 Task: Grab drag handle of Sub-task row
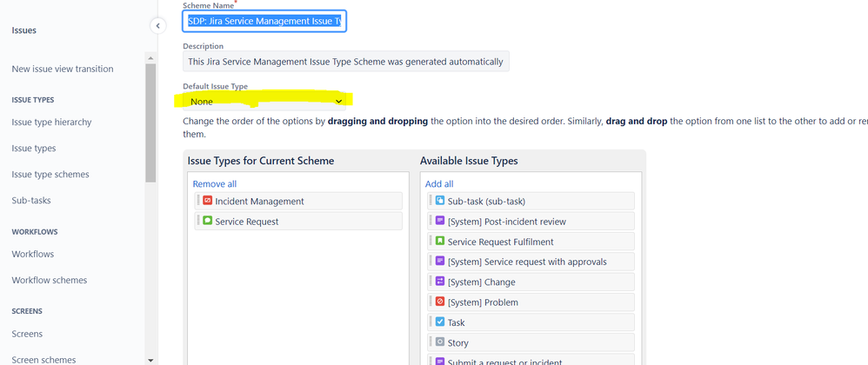[431, 201]
